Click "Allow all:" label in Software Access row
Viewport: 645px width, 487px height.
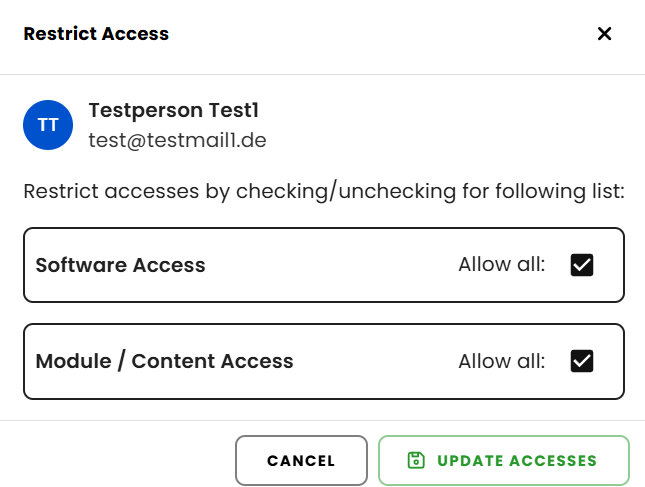point(502,265)
